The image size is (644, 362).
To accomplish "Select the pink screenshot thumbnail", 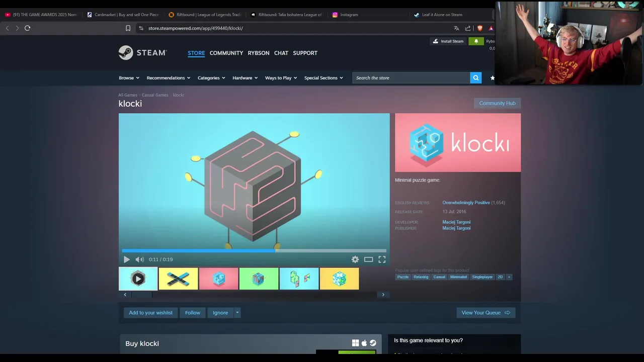I will 218,279.
